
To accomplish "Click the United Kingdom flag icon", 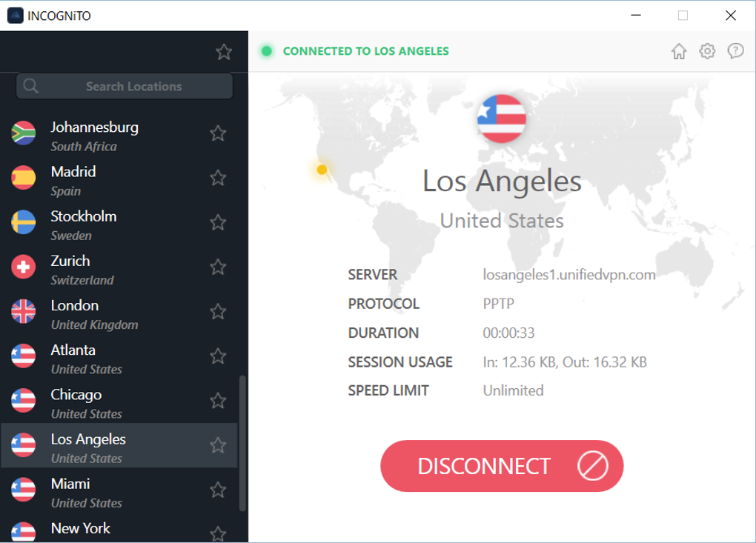I will 24,311.
